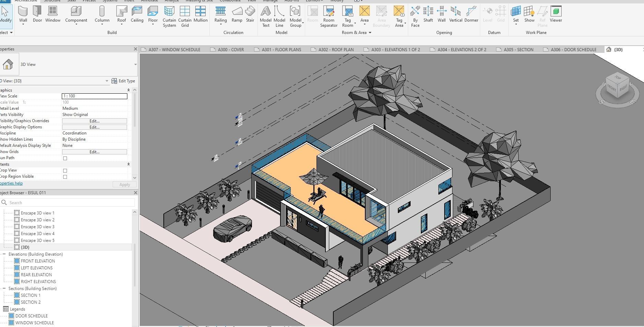This screenshot has height=327, width=644.
Task: Select the Dormer opening tool
Action: pyautogui.click(x=471, y=15)
